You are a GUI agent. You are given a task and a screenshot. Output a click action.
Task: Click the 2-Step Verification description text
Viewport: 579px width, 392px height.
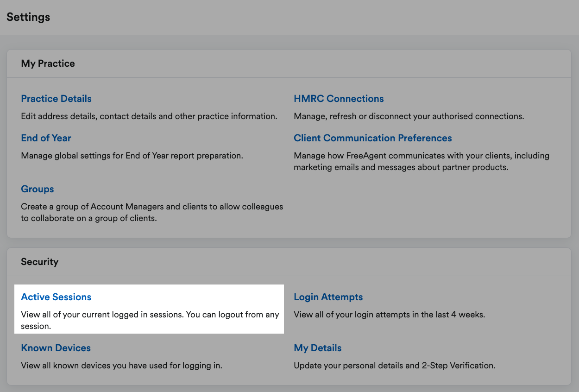click(395, 365)
